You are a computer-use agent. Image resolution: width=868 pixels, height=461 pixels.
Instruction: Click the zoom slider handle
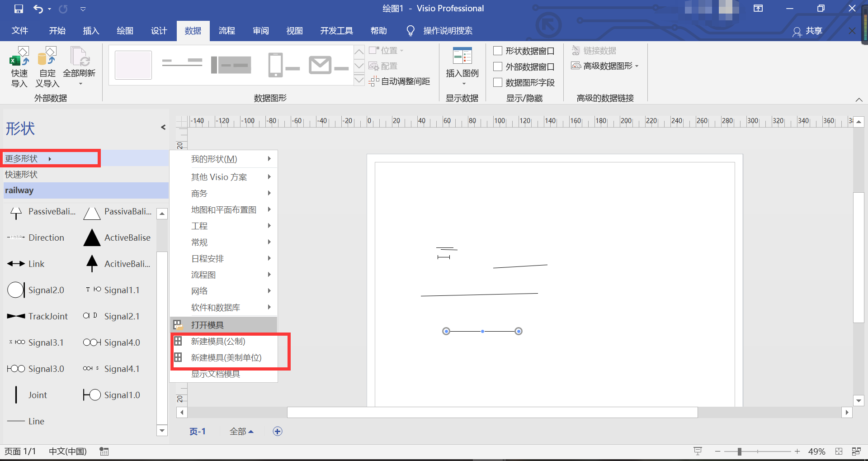tap(740, 451)
